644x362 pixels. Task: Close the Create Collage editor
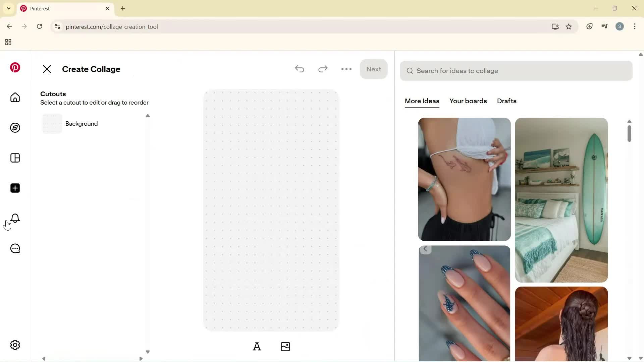(47, 69)
